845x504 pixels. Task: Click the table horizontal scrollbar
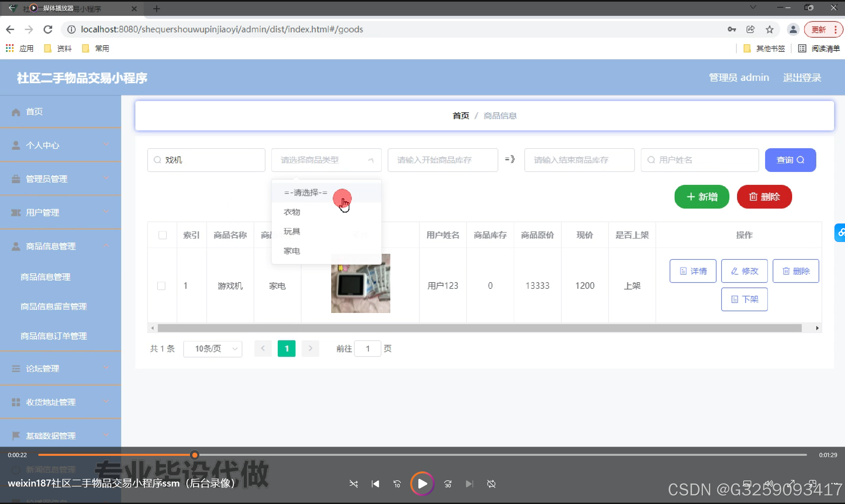(479, 328)
